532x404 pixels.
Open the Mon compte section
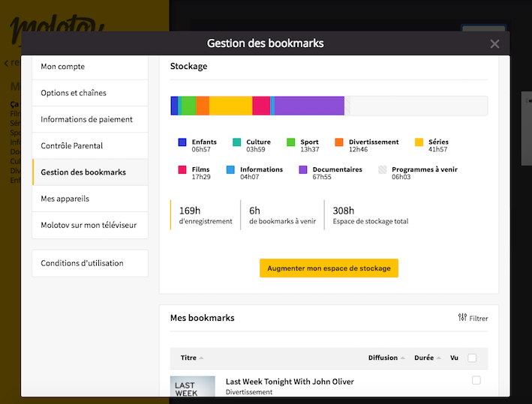point(90,67)
